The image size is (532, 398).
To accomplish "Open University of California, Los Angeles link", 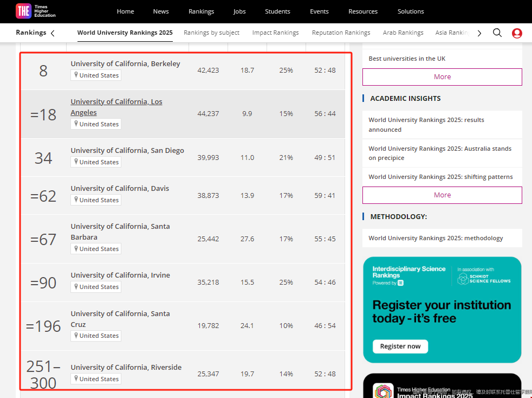I will [116, 107].
